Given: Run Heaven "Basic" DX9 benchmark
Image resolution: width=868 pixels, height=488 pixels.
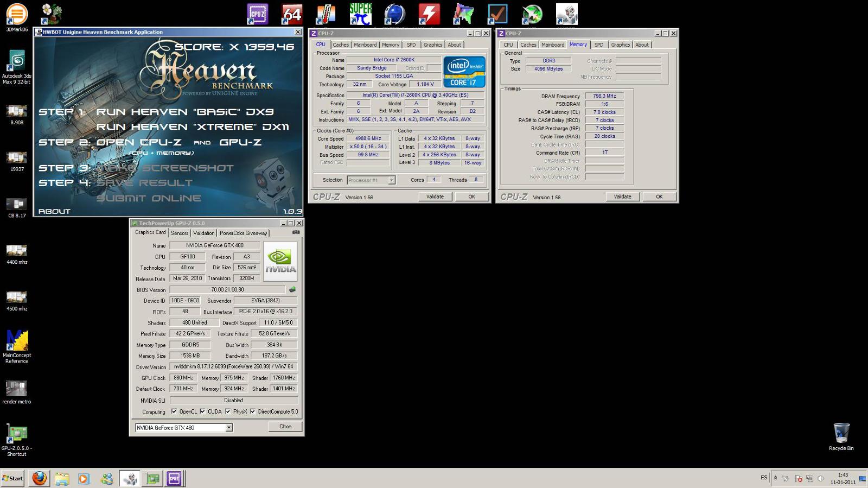Looking at the screenshot, I should tap(185, 112).
